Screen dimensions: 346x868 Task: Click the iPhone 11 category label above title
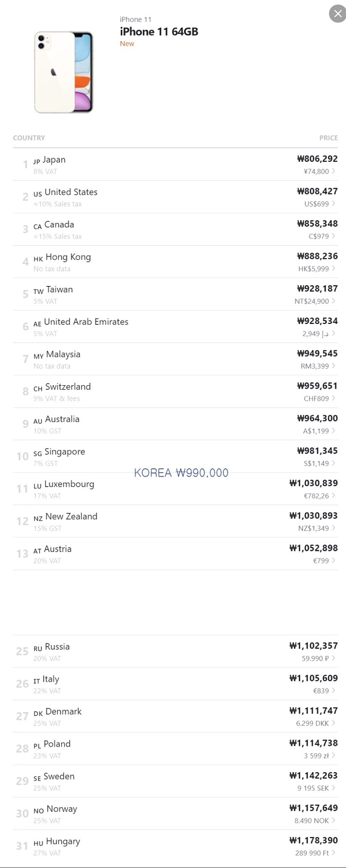[x=136, y=19]
